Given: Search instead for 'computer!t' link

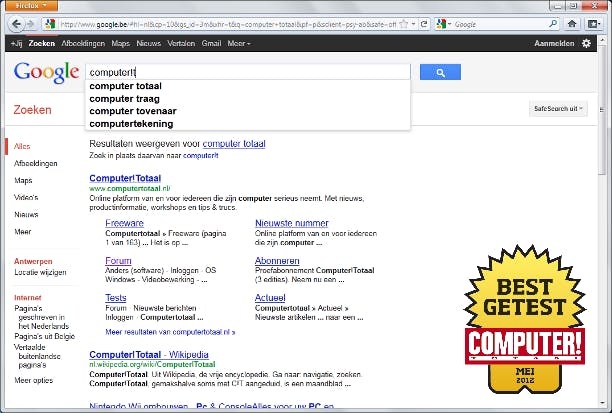Looking at the screenshot, I should [201, 155].
